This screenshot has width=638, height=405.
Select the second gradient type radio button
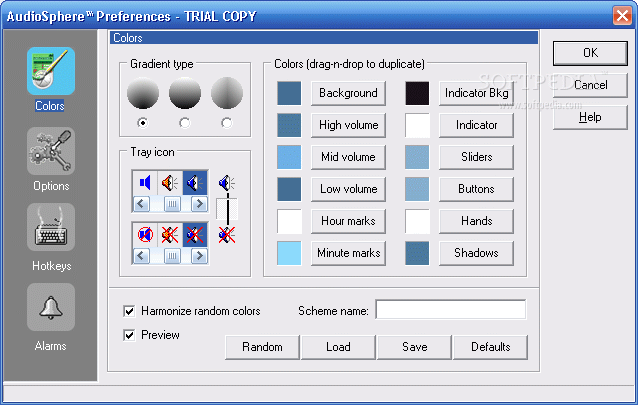click(x=185, y=122)
